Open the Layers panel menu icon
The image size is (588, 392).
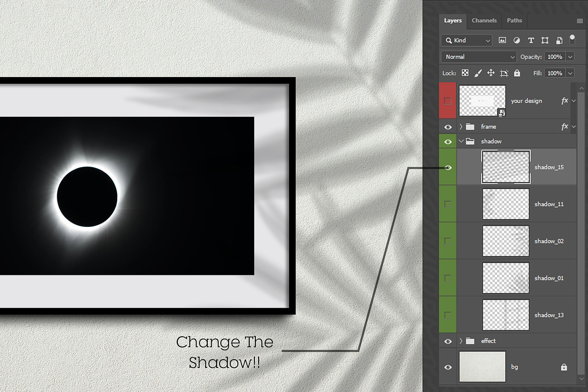pos(580,21)
